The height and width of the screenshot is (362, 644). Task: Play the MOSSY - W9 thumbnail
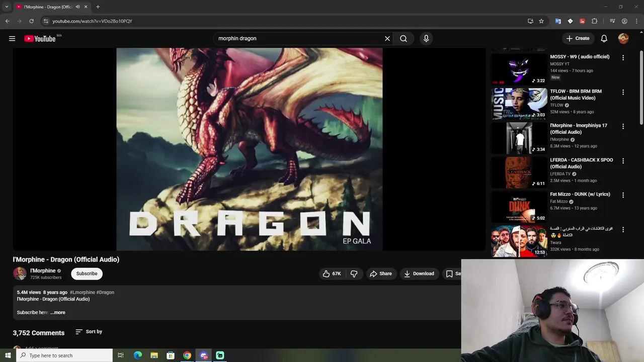(519, 69)
